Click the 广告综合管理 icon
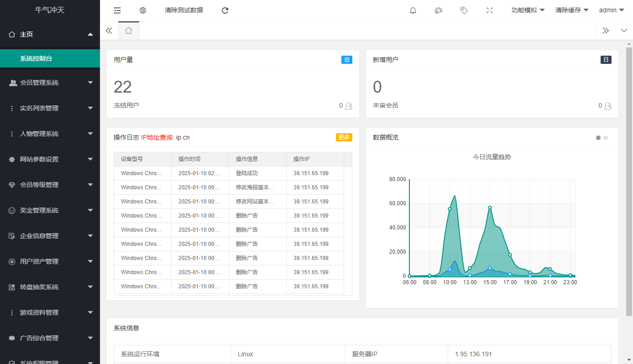Image resolution: width=633 pixels, height=364 pixels. point(12,338)
